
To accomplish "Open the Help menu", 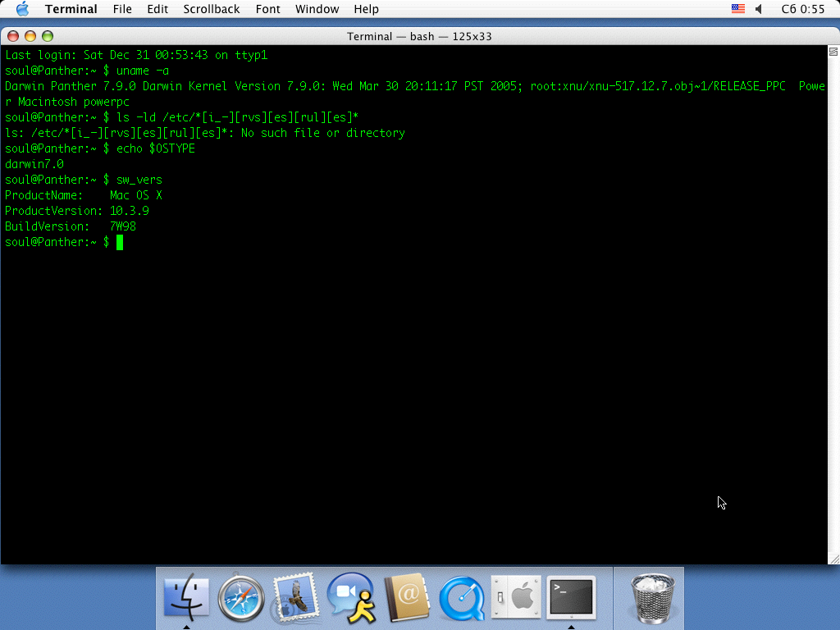I will [x=366, y=9].
